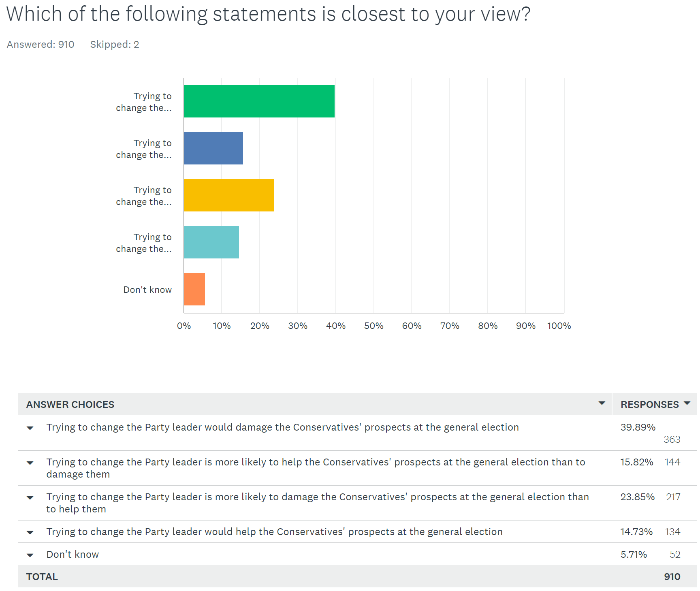Select the 'would help the Conservatives' answer text

274,532
